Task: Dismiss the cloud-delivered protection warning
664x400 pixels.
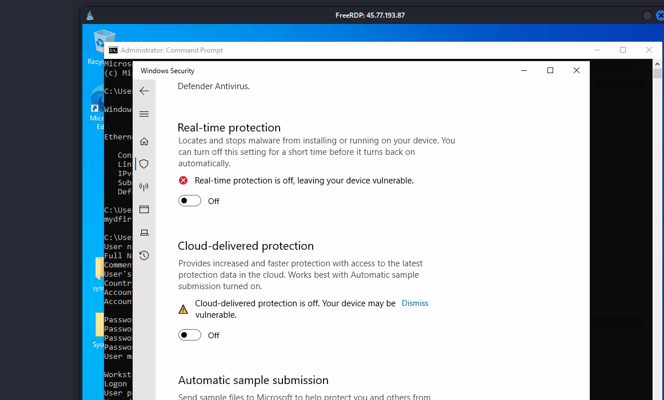Action: click(415, 303)
